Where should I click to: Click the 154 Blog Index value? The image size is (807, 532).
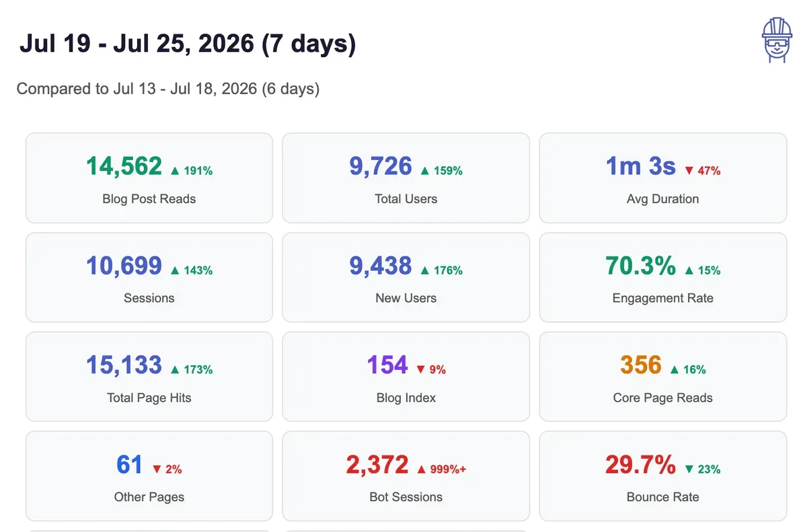coord(387,365)
